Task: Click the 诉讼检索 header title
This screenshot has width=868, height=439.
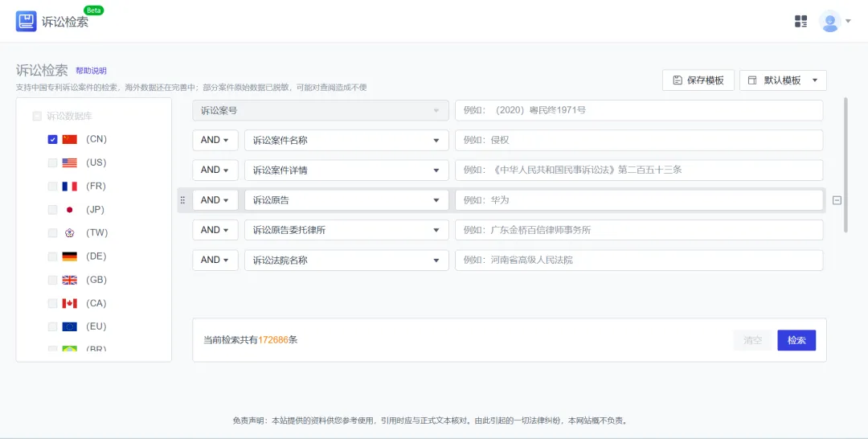Action: pos(65,23)
